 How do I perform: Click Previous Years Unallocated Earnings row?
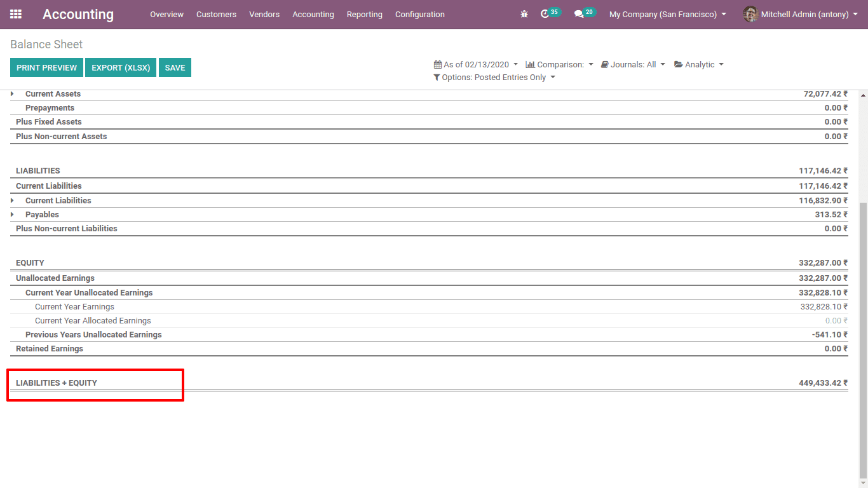pyautogui.click(x=429, y=335)
